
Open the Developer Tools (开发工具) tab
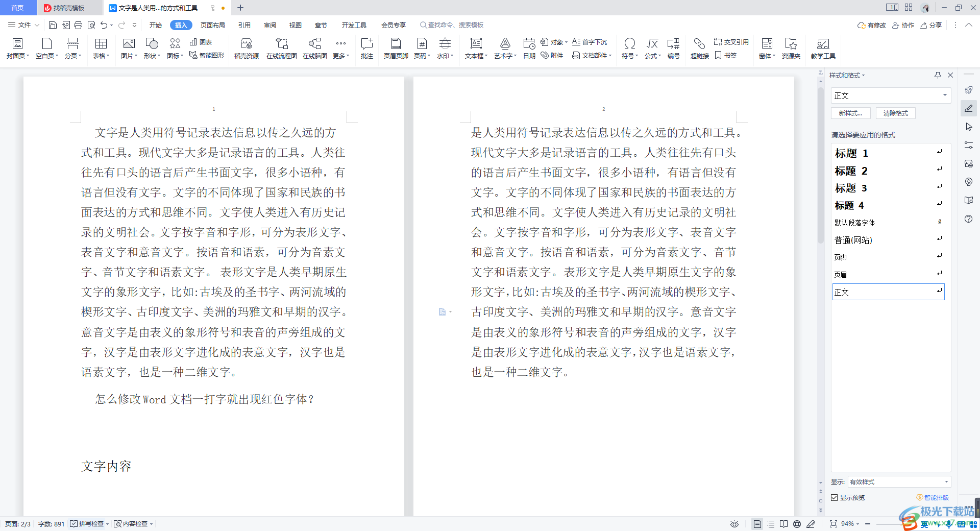pyautogui.click(x=354, y=25)
